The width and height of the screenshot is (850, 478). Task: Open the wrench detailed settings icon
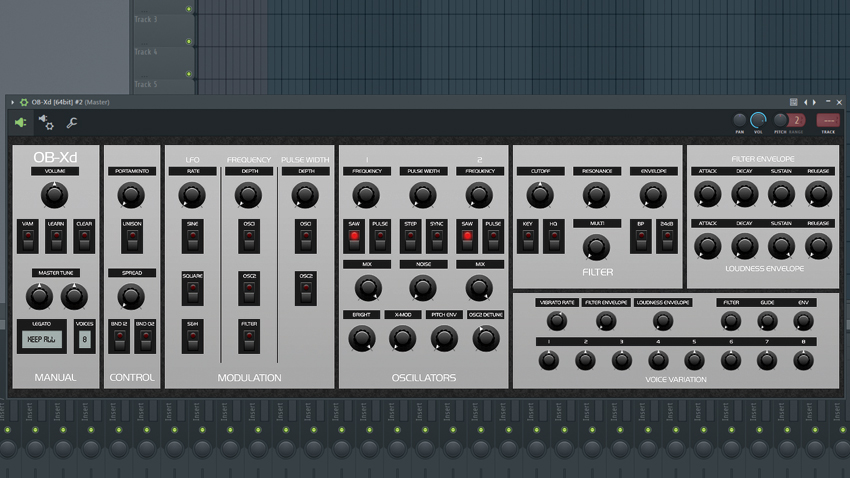[x=72, y=122]
